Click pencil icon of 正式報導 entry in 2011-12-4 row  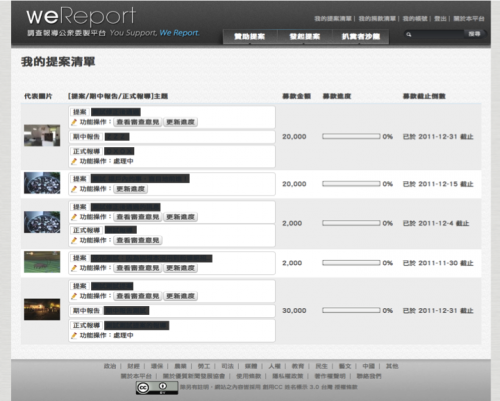74,240
